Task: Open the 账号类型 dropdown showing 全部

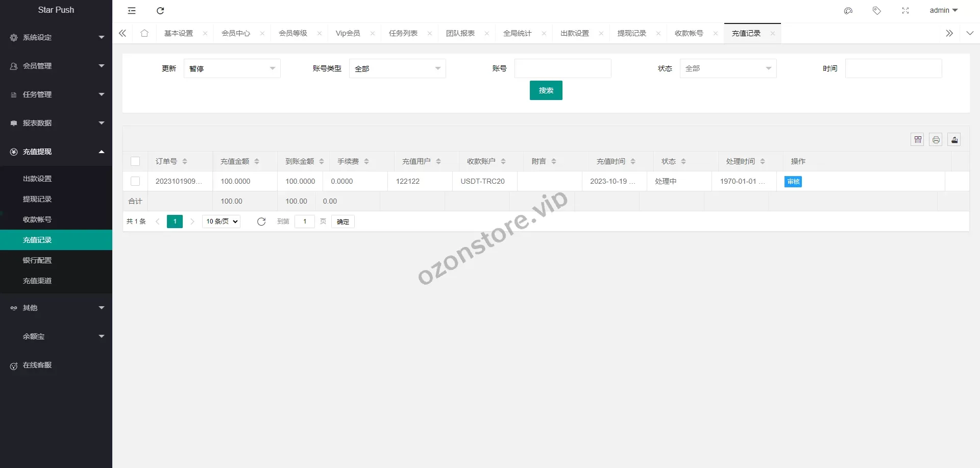Action: (x=398, y=68)
